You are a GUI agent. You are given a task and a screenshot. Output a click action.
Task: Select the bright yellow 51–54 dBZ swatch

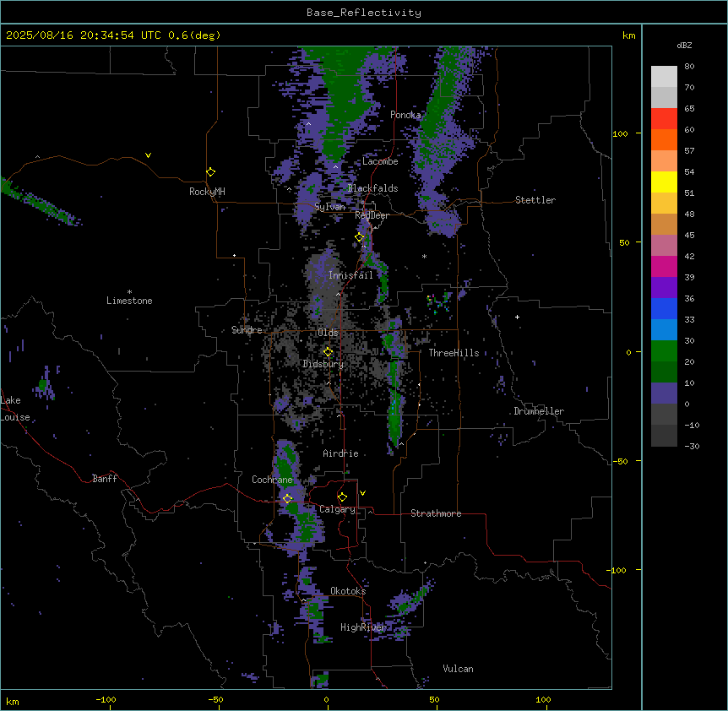point(664,182)
